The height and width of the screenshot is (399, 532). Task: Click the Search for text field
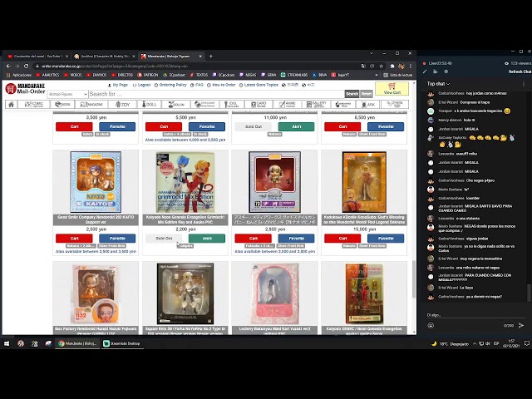[x=216, y=94]
